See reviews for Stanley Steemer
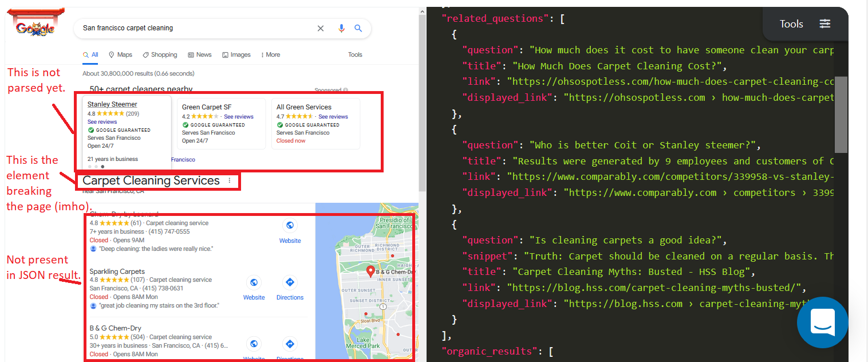Image resolution: width=868 pixels, height=362 pixels. click(102, 122)
